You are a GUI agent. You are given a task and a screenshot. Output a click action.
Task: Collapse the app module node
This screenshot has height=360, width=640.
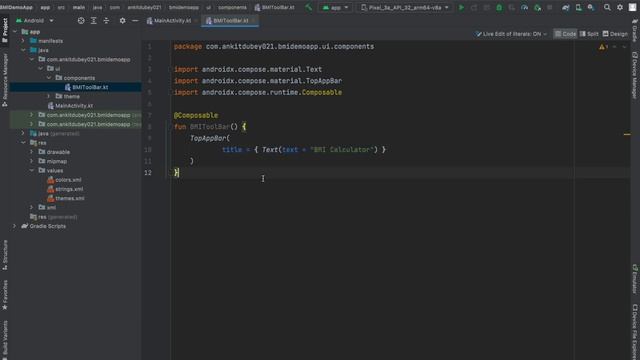(x=15, y=31)
